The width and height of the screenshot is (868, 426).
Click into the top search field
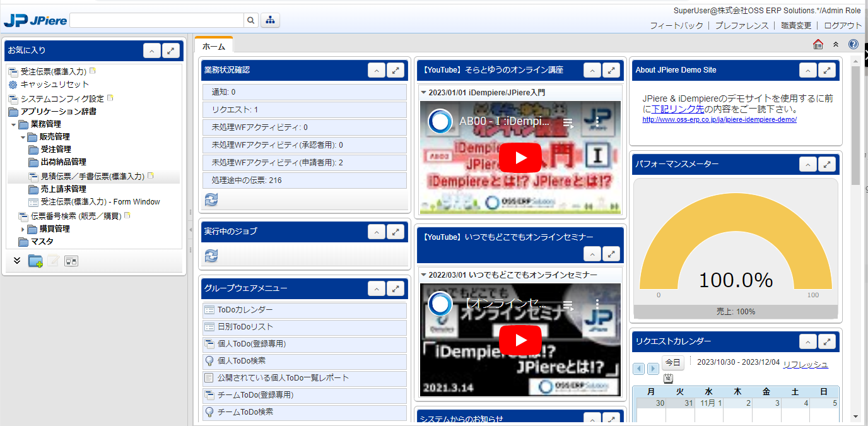coord(156,20)
